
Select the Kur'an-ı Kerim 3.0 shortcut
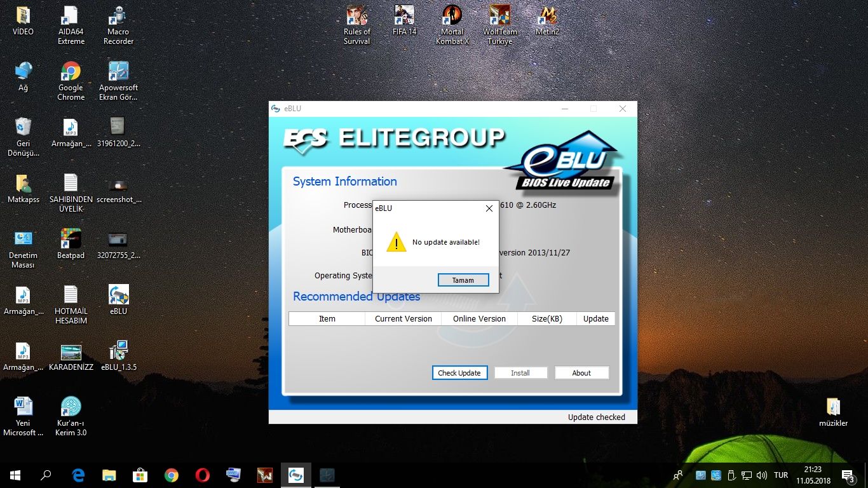coord(71,417)
